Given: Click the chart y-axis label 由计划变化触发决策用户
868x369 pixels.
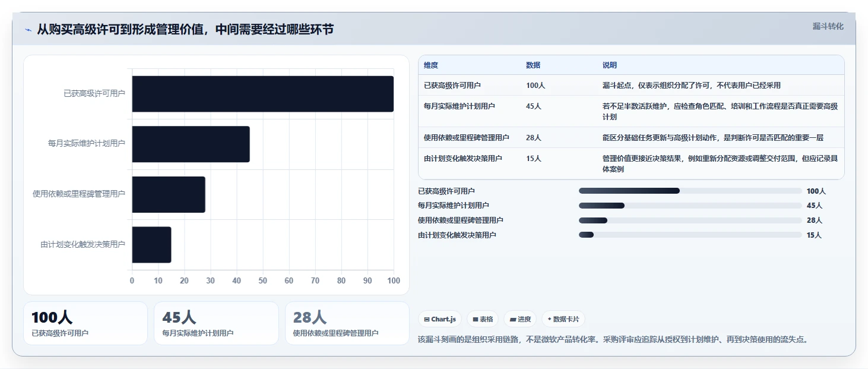Looking at the screenshot, I should (x=83, y=245).
